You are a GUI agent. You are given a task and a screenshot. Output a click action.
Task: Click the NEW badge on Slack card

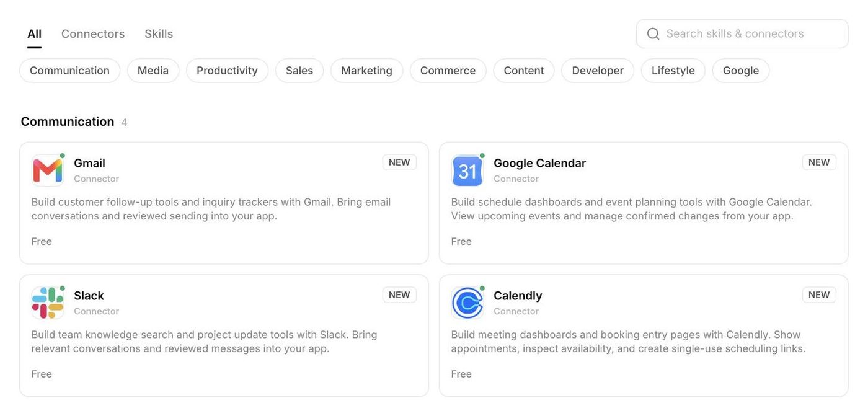coord(399,295)
